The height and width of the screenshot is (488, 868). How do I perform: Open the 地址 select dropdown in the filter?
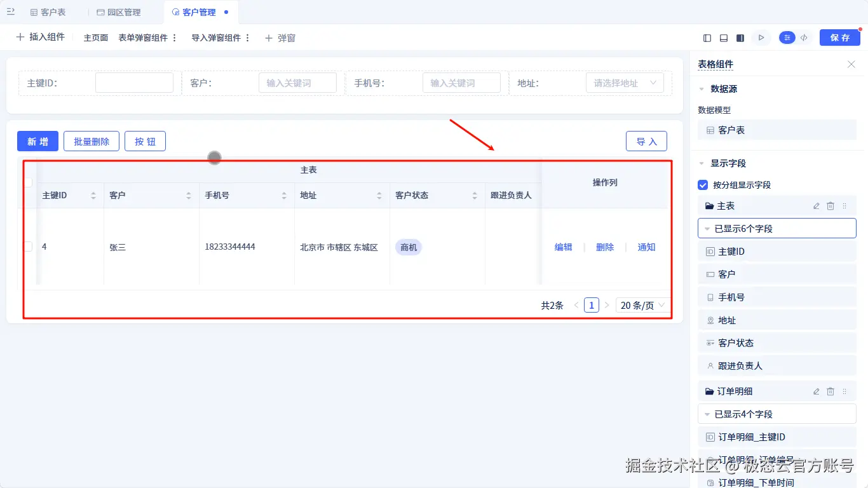625,83
